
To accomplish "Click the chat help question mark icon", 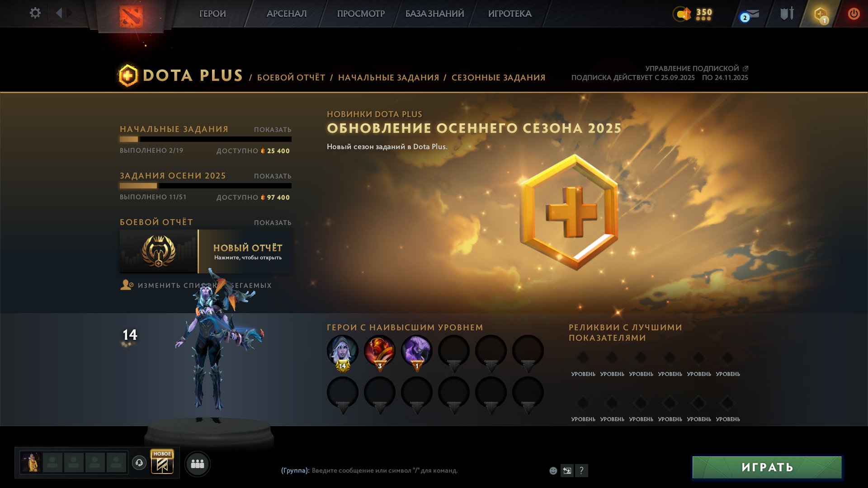I will [581, 470].
